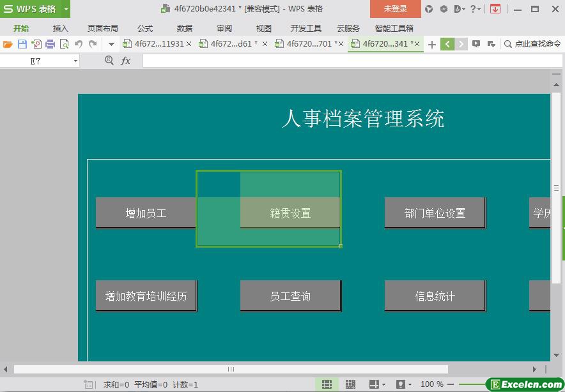Click the window list dropdown icon
The height and width of the screenshot is (392, 565).
491,44
